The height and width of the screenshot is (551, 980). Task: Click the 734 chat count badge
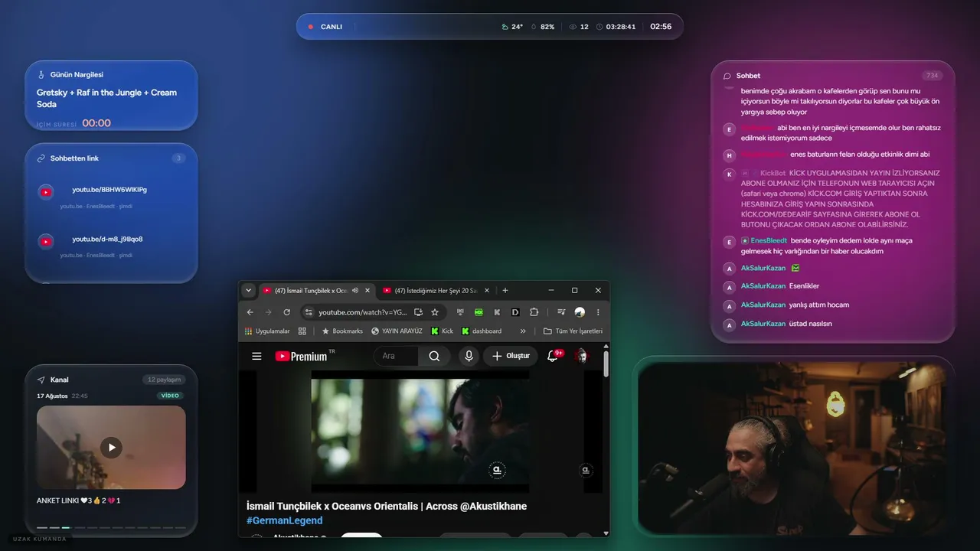[932, 76]
